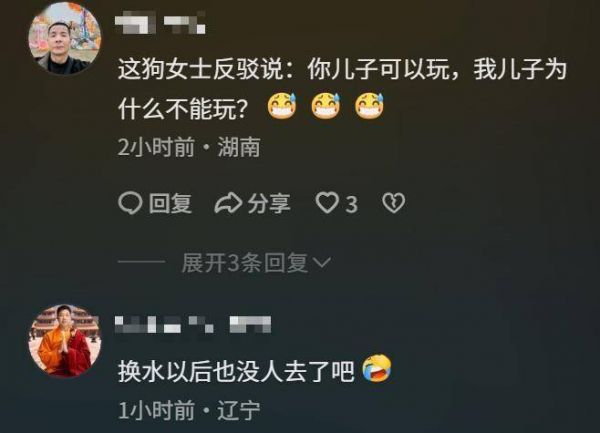600x433 pixels.
Task: Click the last of three sweat-grin emojis
Action: 369,106
